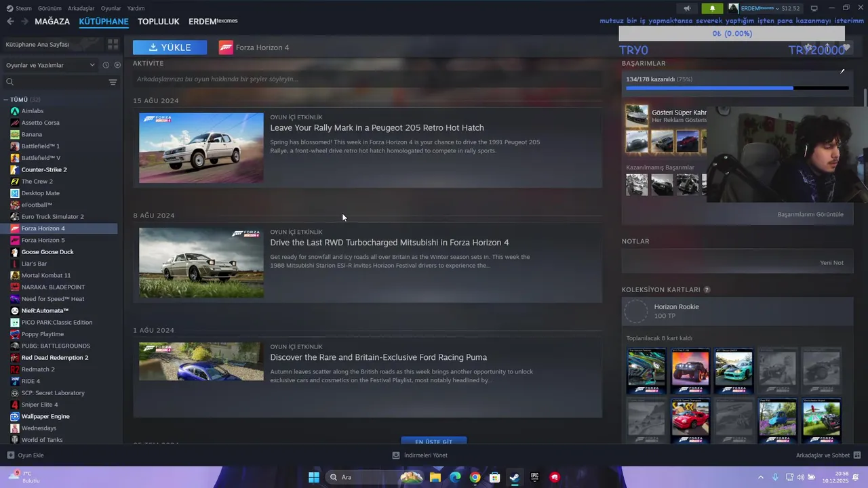Viewport: 868px width, 488px height.
Task: Open the Yardım menu
Action: (x=136, y=8)
